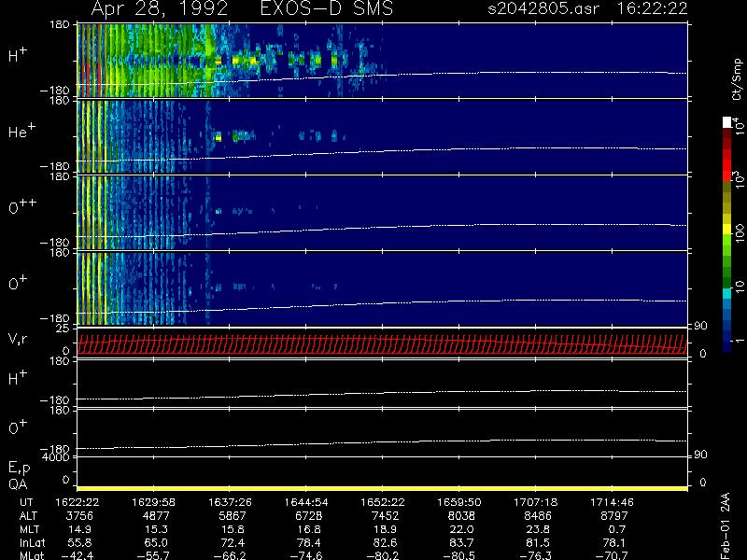747x560 pixels.
Task: Click the UT value '1652:22'
Action: click(x=383, y=502)
